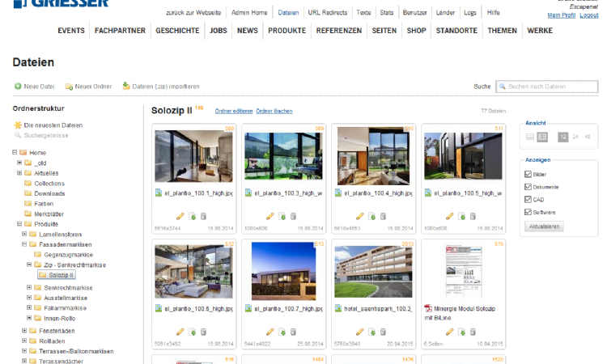
Task: Click trash icon under el_plantio_100.3 file
Action: pos(292,217)
